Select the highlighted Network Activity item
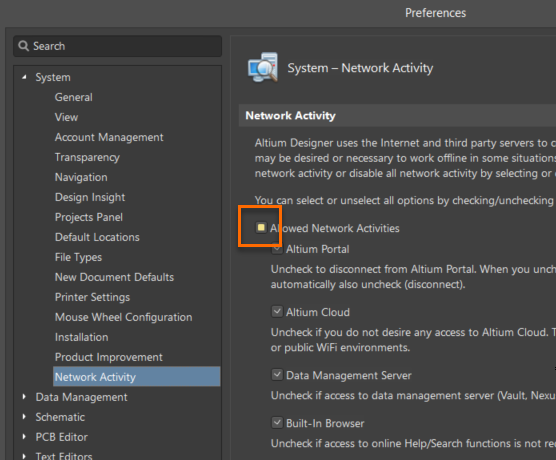 point(137,377)
